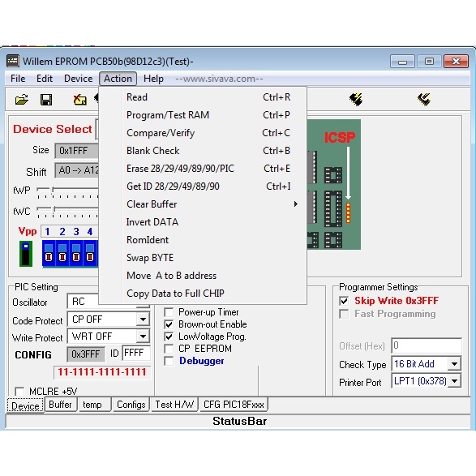
Task: Close the open Action menu
Action: (x=118, y=79)
